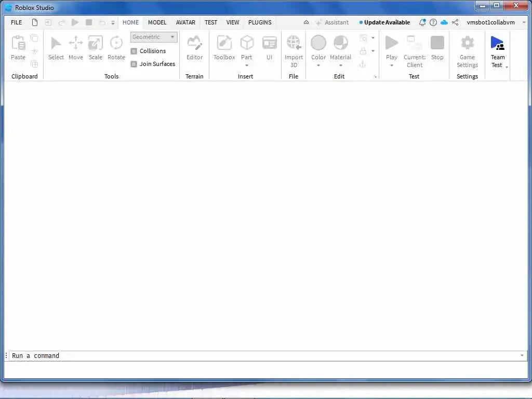Click the Run a command input field
The image size is (532, 399).
coord(268,356)
